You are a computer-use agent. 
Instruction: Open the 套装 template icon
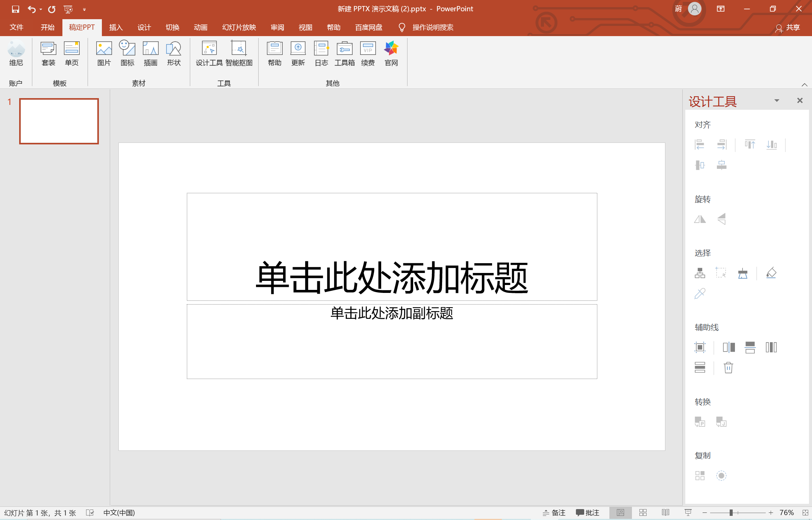click(x=48, y=54)
